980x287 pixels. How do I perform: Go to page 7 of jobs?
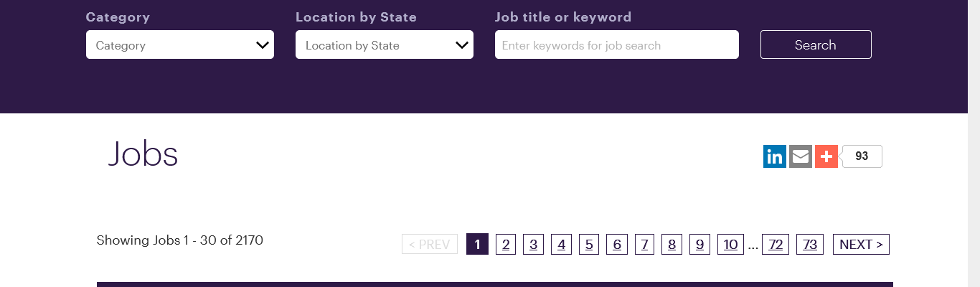(x=644, y=245)
